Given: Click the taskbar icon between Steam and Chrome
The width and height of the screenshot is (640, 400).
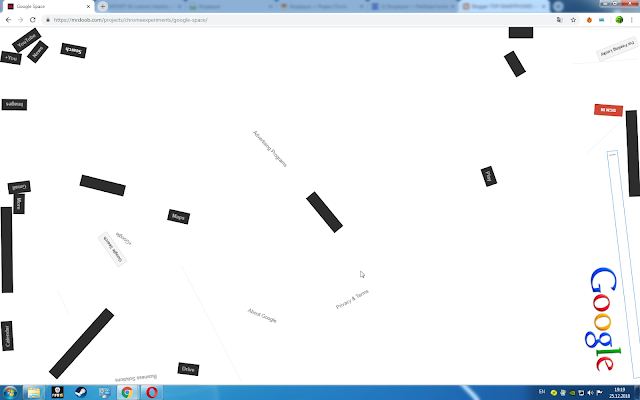Looking at the screenshot, I should click(104, 393).
